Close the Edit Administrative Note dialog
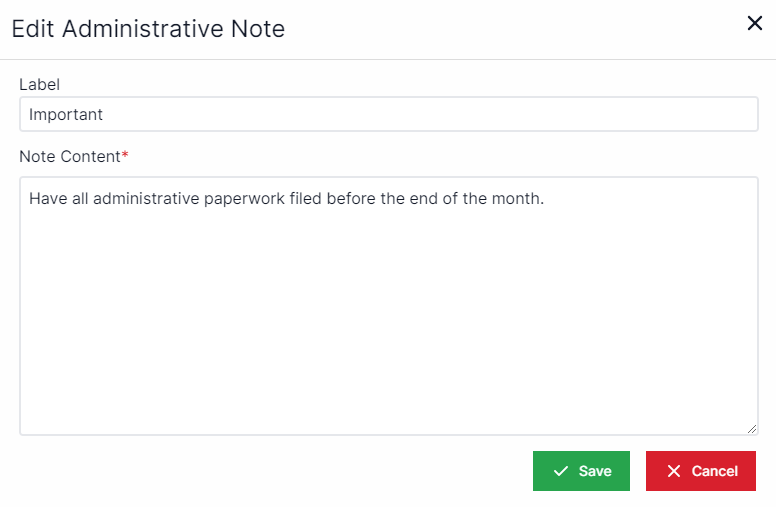 tap(755, 23)
